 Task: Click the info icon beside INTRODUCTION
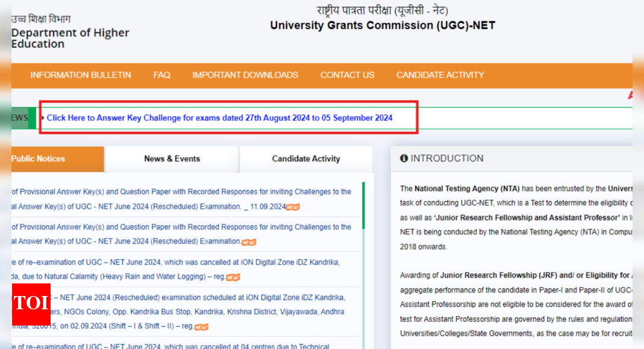pos(404,158)
